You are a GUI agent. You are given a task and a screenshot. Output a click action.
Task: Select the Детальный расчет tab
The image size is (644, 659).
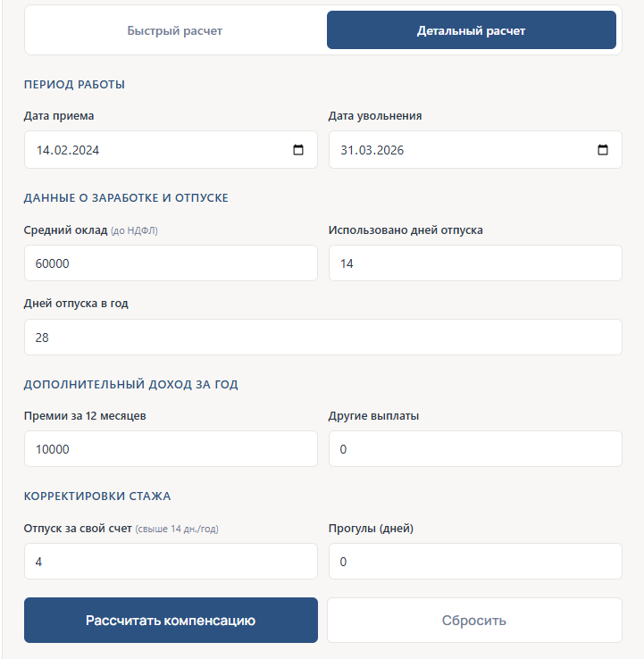(472, 30)
